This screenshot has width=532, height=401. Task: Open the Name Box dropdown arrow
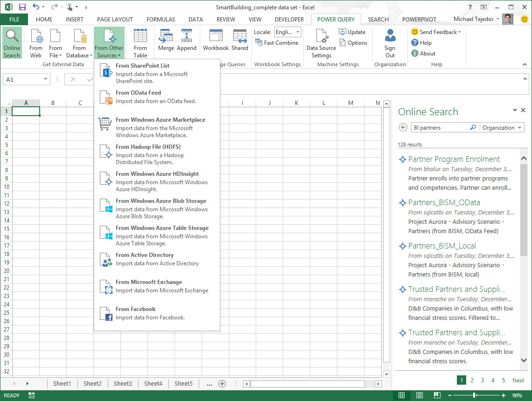pyautogui.click(x=45, y=79)
